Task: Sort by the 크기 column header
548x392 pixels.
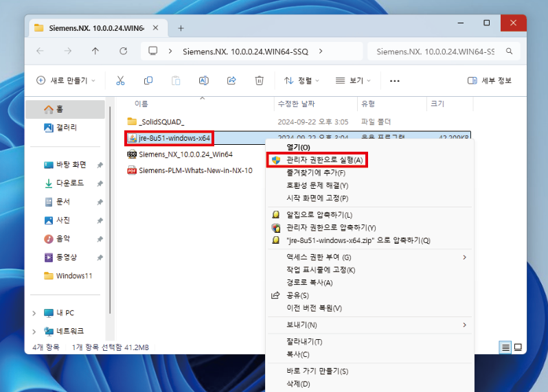Action: (437, 104)
